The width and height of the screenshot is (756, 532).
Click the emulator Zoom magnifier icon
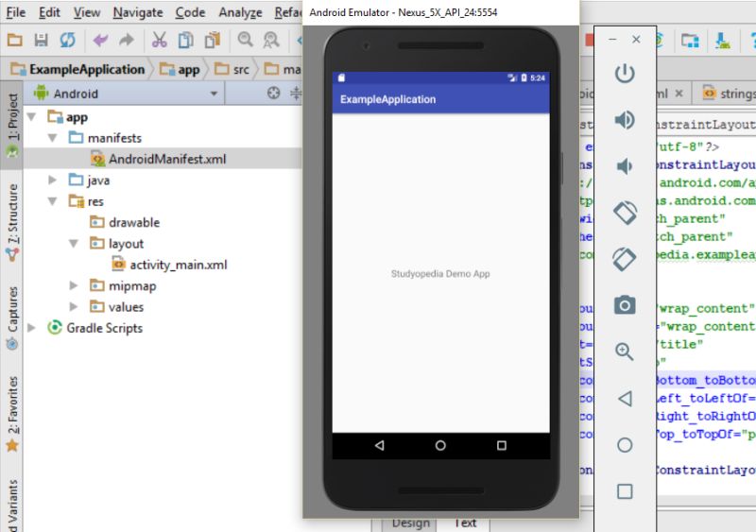[x=625, y=352]
